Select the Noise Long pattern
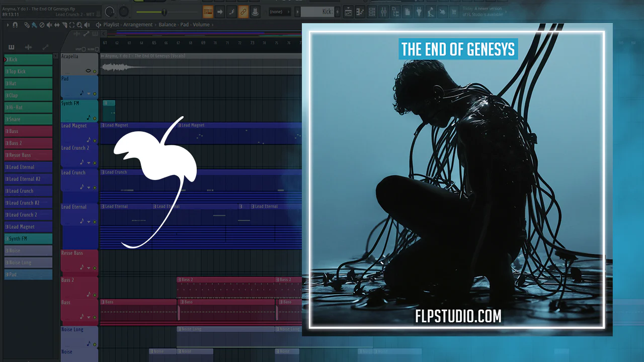The width and height of the screenshot is (644, 362). coord(28,262)
